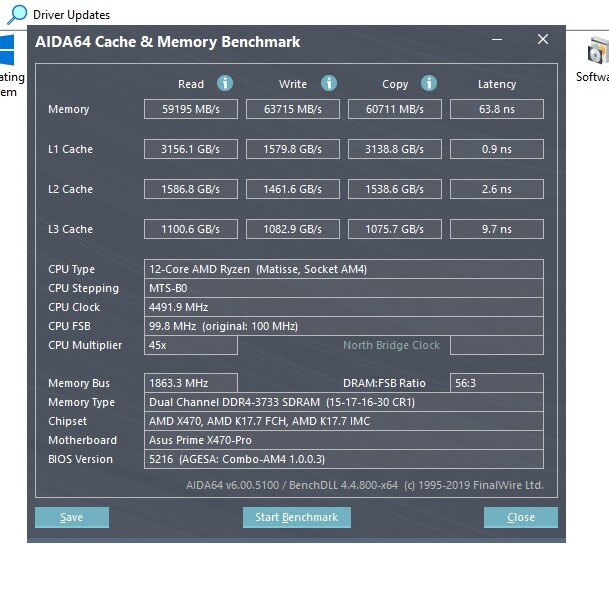Select Memory write value 63715 MB/s
Image resolution: width=609 pixels, height=590 pixels.
pyautogui.click(x=293, y=109)
